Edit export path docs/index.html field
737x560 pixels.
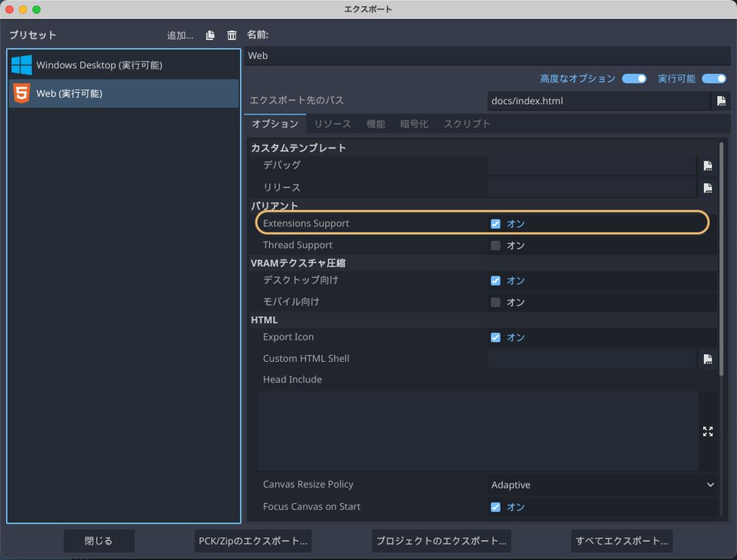point(598,101)
